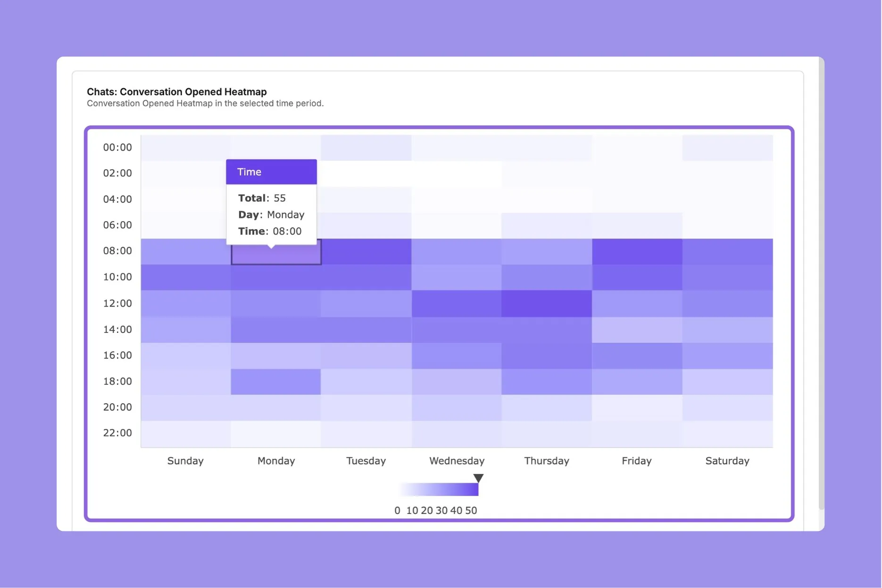The width and height of the screenshot is (882, 588).
Task: Click the Saturday axis label
Action: coord(727,461)
